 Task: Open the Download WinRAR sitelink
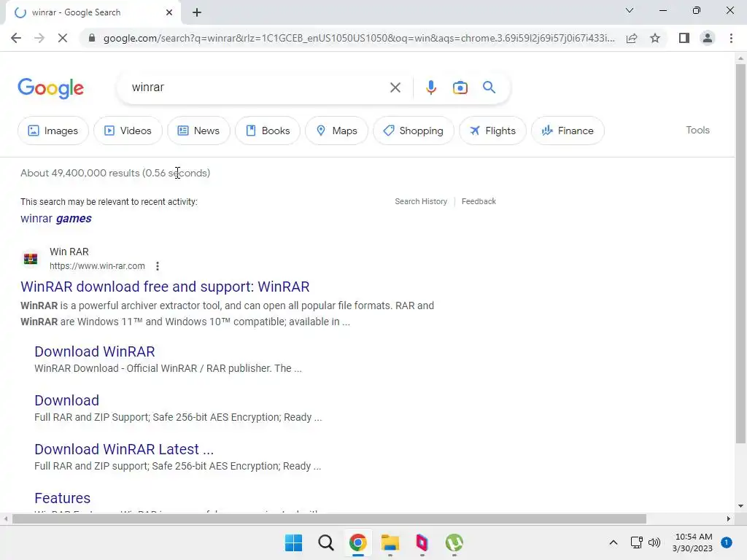(95, 351)
